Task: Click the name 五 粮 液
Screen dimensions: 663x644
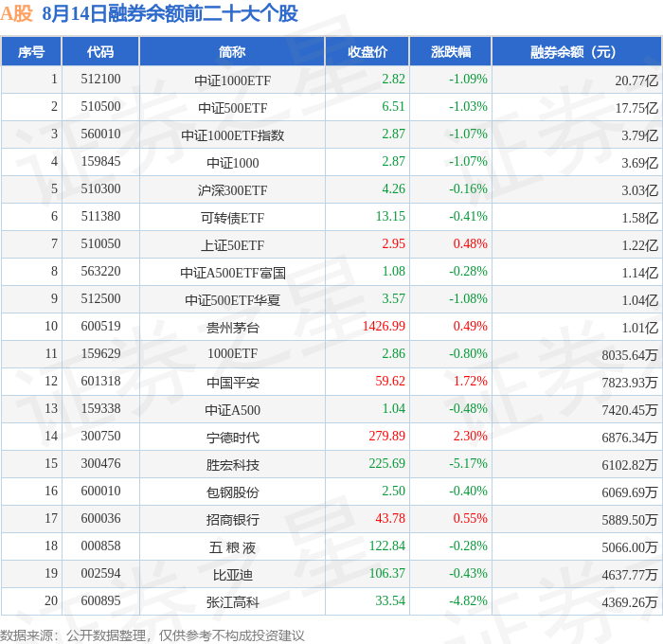Action: 233,547
